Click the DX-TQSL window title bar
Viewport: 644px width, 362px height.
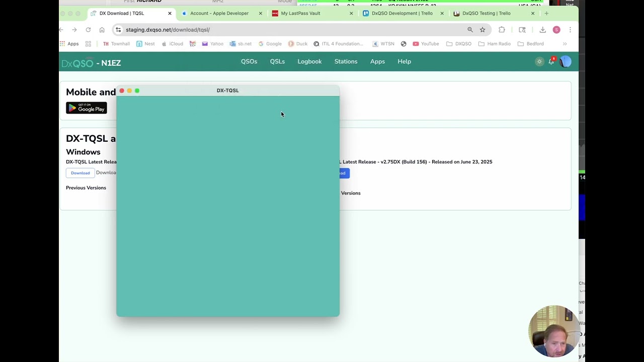pyautogui.click(x=228, y=90)
